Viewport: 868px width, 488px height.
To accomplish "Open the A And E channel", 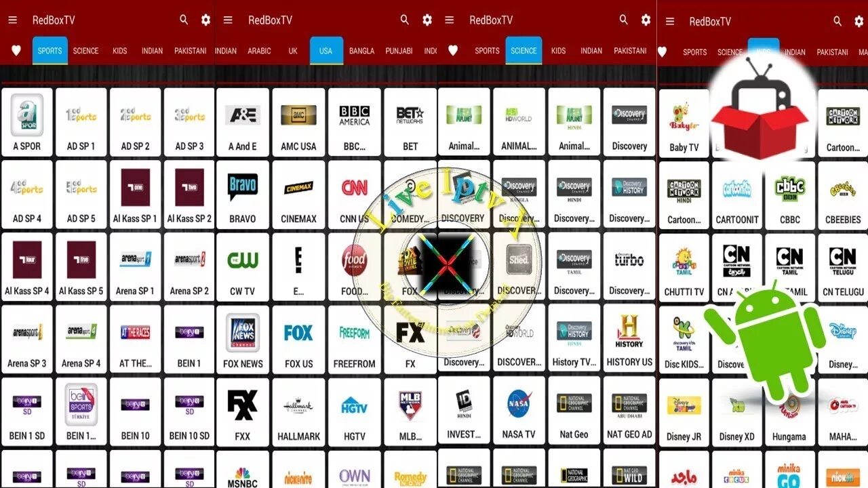I will pyautogui.click(x=243, y=123).
